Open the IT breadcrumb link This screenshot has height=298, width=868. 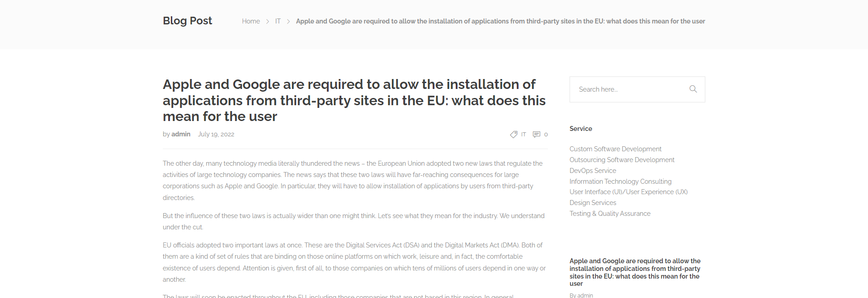coord(278,21)
